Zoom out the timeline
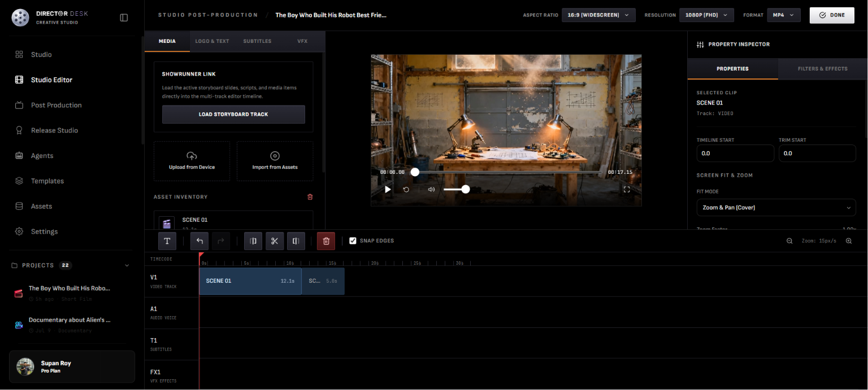868x390 pixels. (x=789, y=241)
